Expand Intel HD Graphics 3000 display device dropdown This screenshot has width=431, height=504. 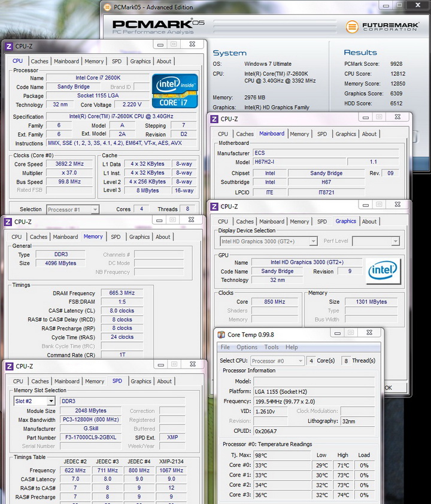point(313,241)
